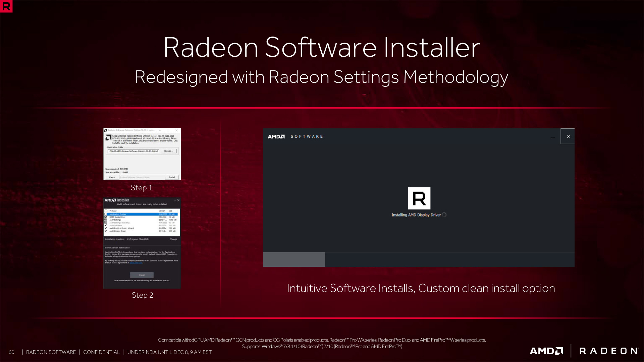Click the large Radeon R logo in installer window
The image size is (644, 362).
pos(419,198)
